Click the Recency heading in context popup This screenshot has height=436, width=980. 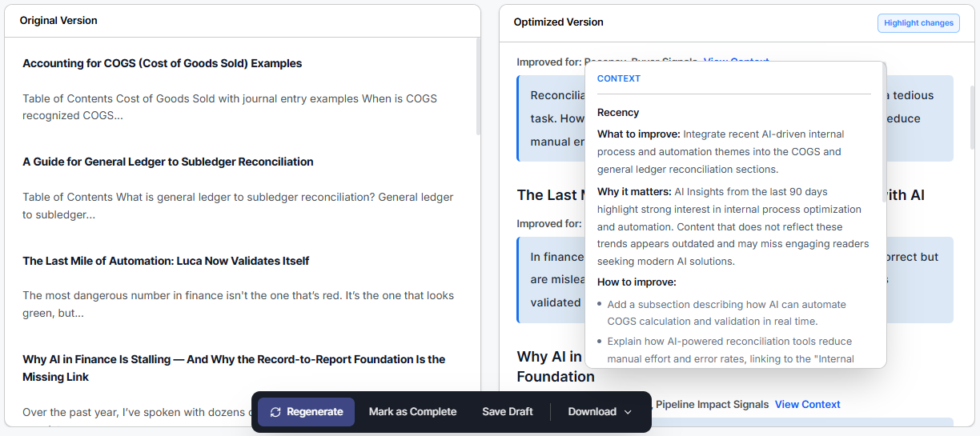(618, 112)
